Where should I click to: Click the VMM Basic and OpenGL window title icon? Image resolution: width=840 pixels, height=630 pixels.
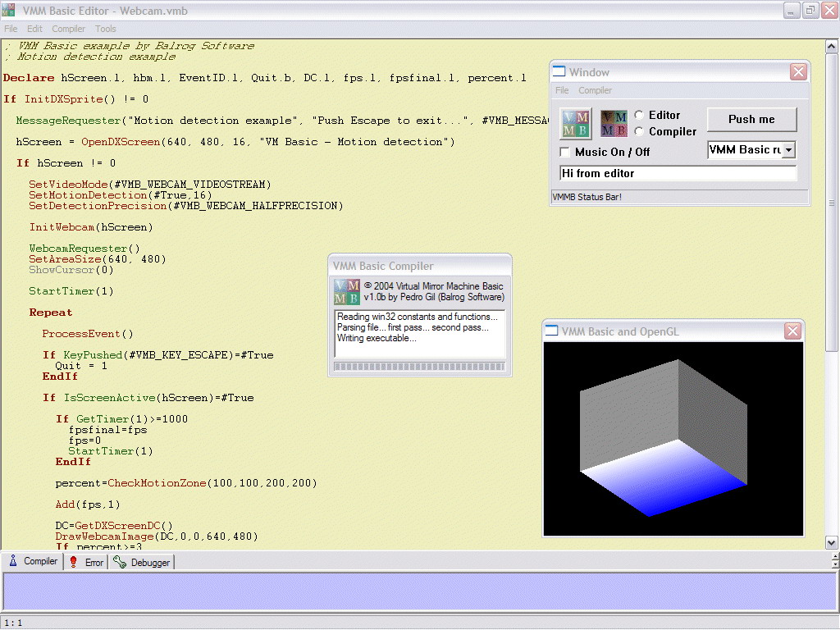pyautogui.click(x=551, y=331)
